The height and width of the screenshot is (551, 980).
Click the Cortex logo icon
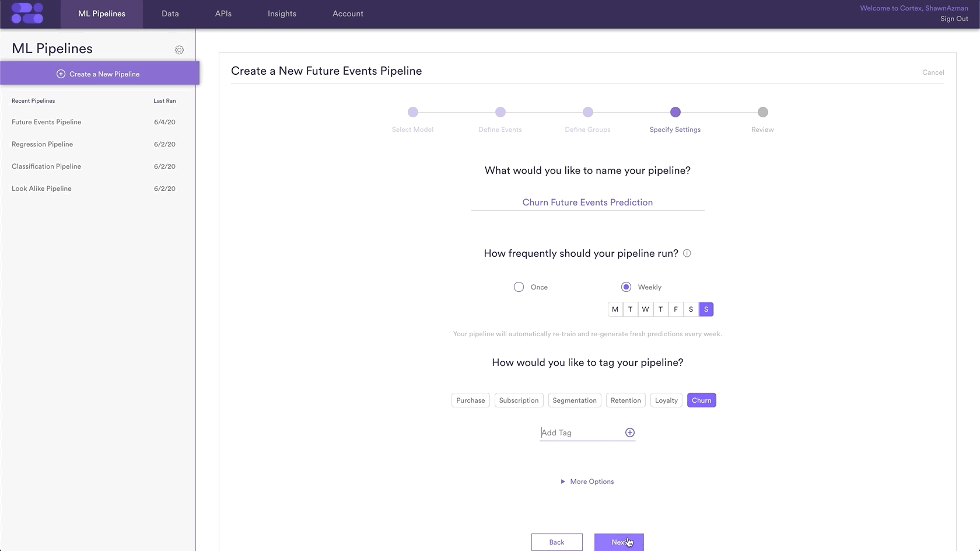point(27,13)
